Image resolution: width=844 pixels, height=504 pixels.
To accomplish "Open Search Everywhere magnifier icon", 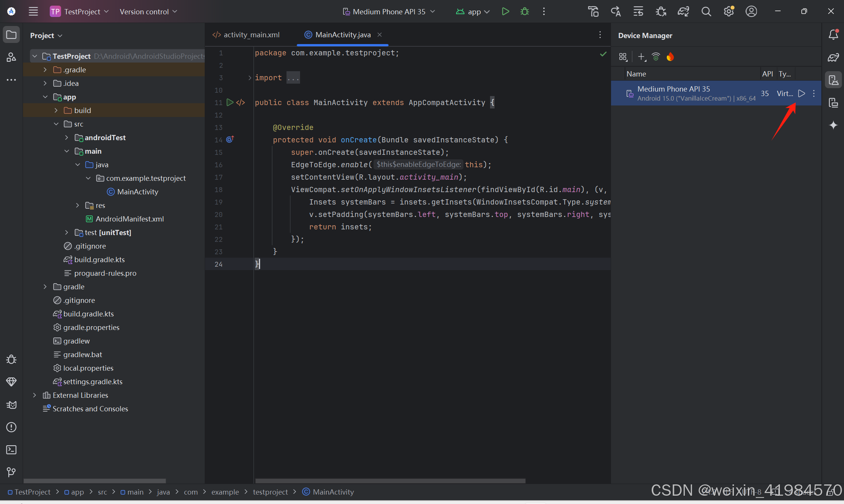I will 706,12.
